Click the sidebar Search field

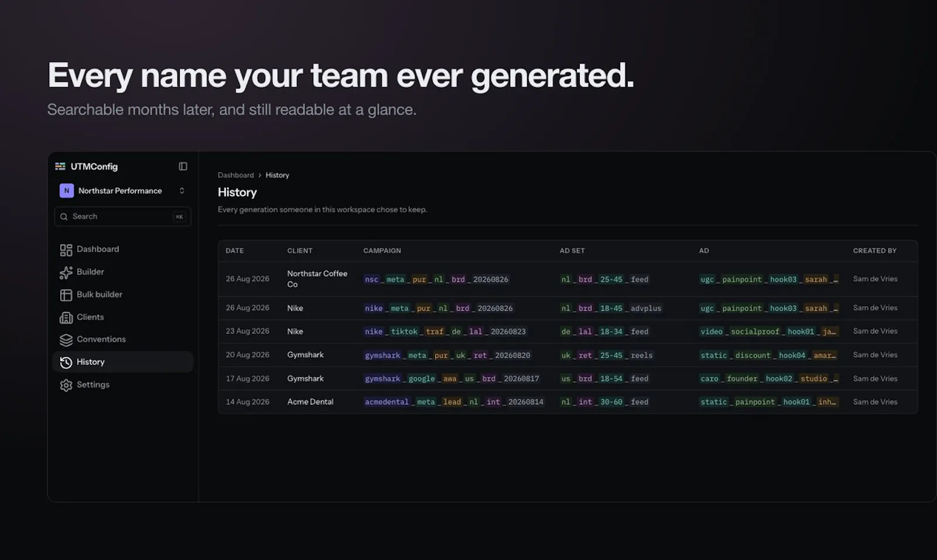(122, 217)
